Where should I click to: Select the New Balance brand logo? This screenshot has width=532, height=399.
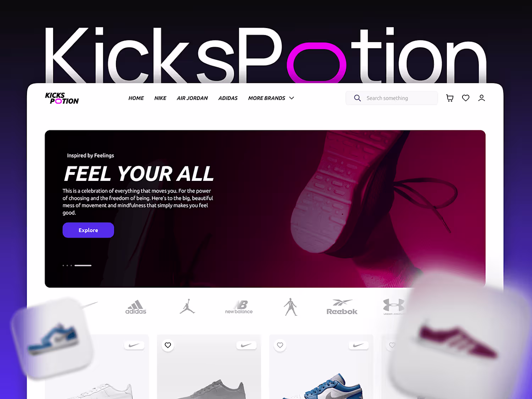(x=239, y=307)
